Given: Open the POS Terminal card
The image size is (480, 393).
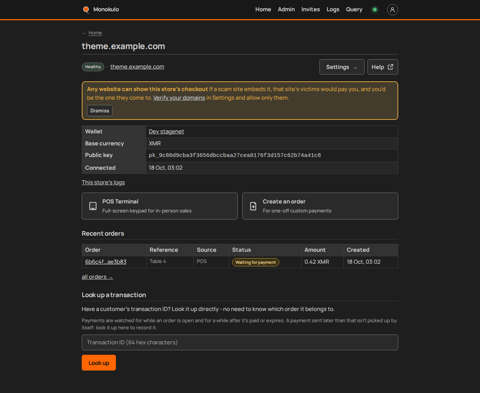Looking at the screenshot, I should click(160, 206).
